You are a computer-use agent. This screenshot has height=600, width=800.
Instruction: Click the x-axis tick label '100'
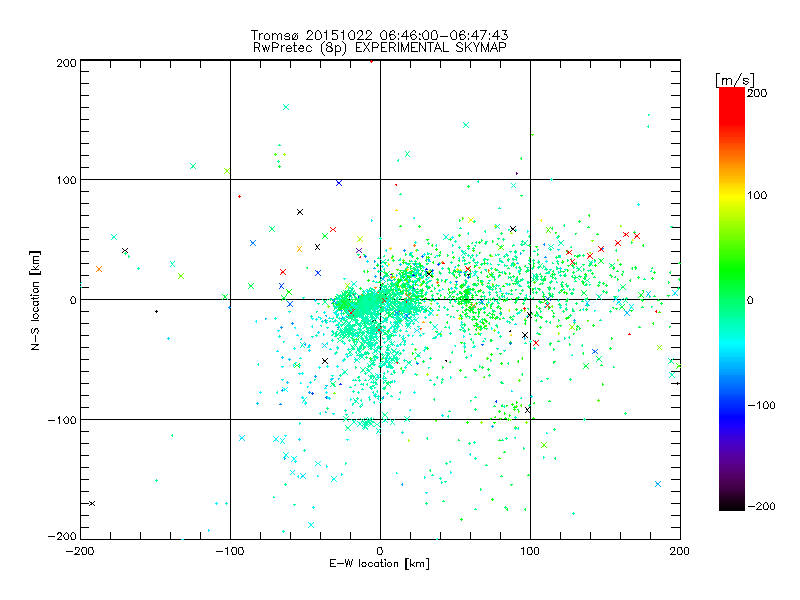530,551
